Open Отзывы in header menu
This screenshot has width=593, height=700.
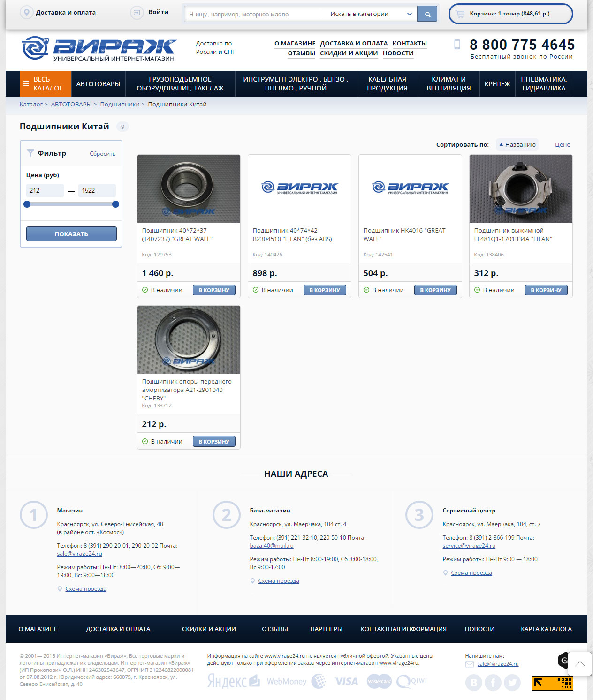click(x=301, y=53)
